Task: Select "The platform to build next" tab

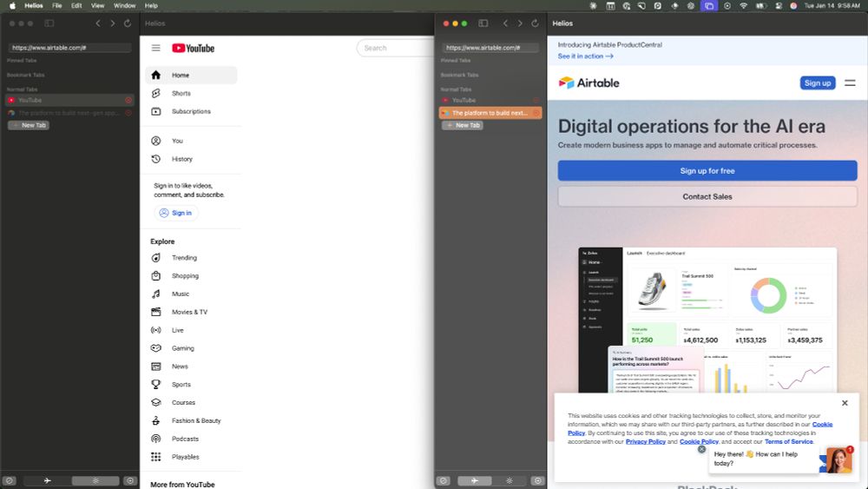Action: pyautogui.click(x=490, y=113)
